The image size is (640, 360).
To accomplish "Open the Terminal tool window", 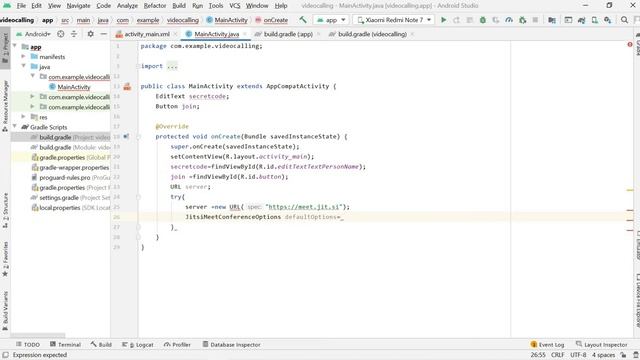I will [x=65, y=344].
